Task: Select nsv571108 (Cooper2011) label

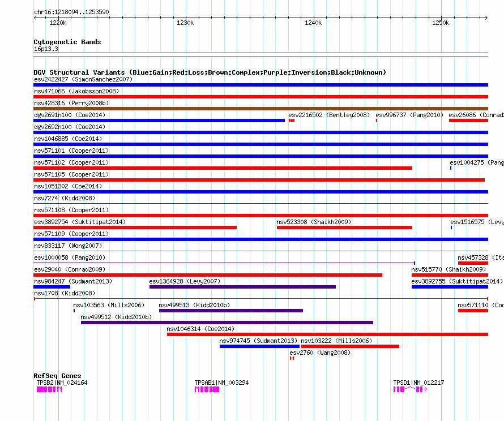Action: click(x=71, y=210)
